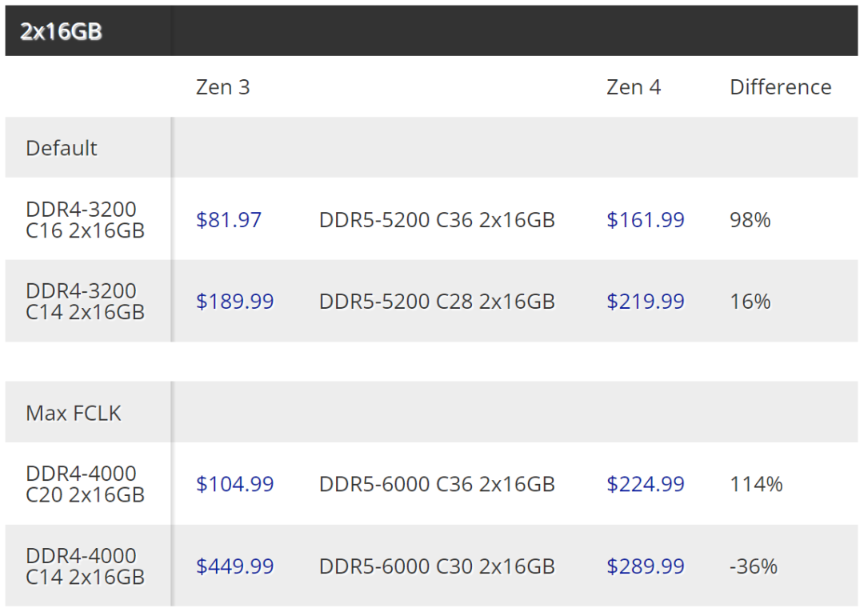Viewport: 864px width, 616px height.
Task: Click the $81.97 price link
Action: pyautogui.click(x=229, y=220)
